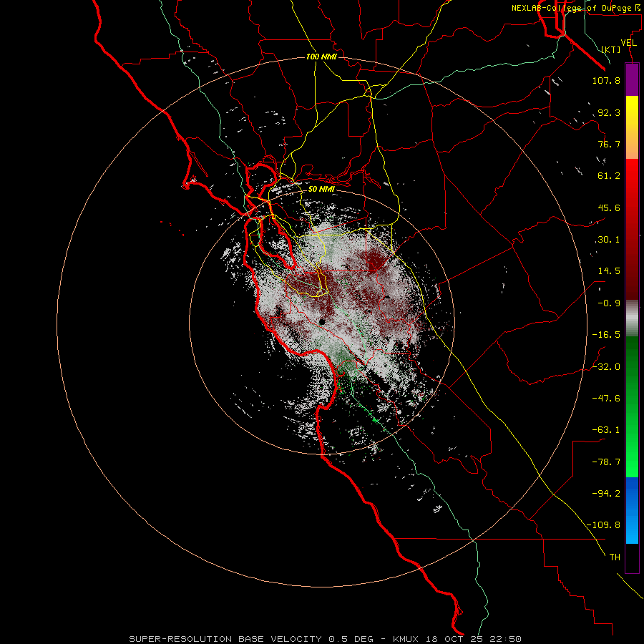The image size is (644, 644).
Task: Click the 61.2 velocity scale value
Action: (x=609, y=176)
